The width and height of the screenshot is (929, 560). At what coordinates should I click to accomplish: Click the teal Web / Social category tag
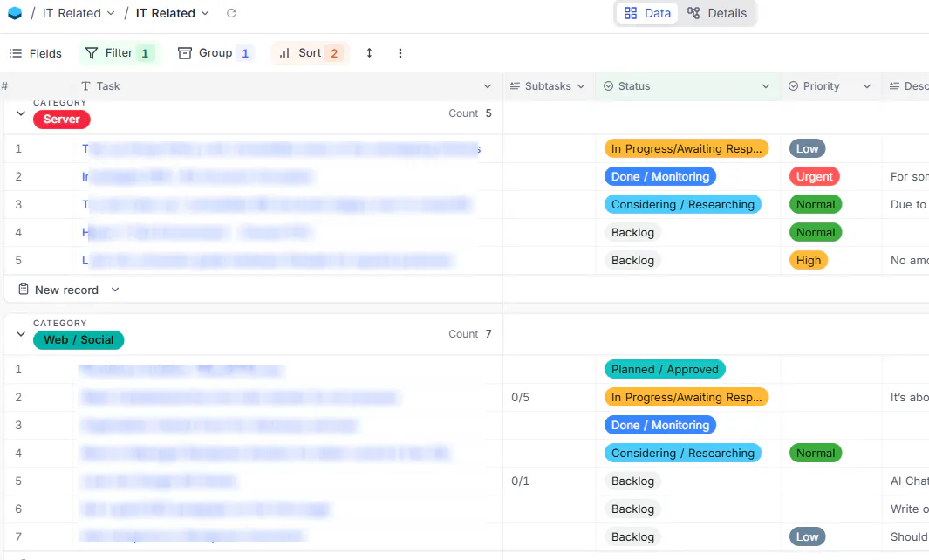pos(79,339)
